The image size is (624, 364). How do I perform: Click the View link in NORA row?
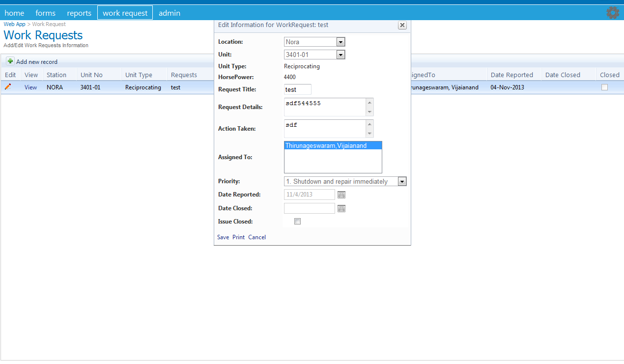click(x=31, y=87)
